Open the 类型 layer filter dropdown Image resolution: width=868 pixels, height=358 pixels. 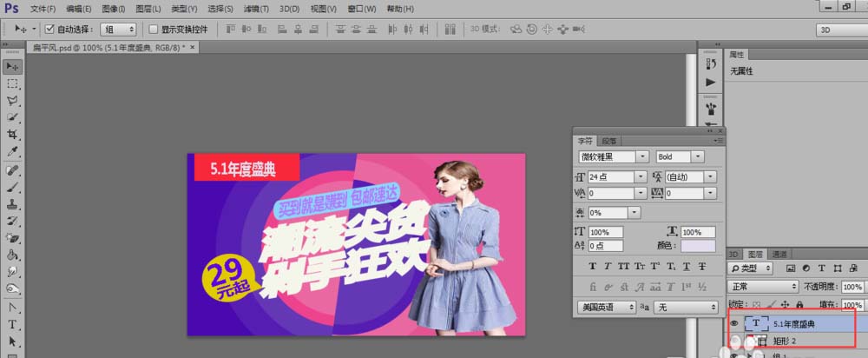coord(750,268)
